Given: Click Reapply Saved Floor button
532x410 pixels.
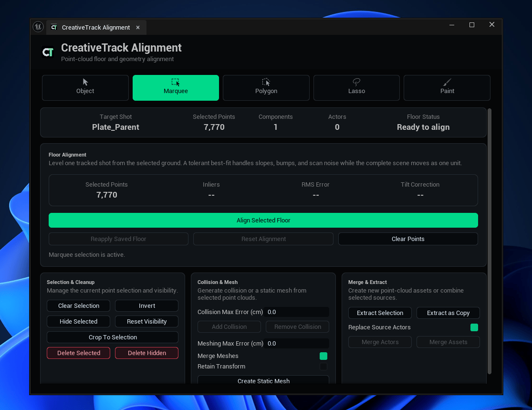Looking at the screenshot, I should pyautogui.click(x=118, y=239).
